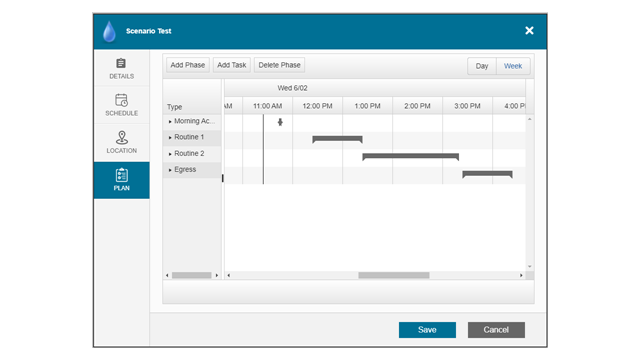Image resolution: width=640 pixels, height=360 pixels.
Task: Switch to Day view
Action: pyautogui.click(x=482, y=66)
